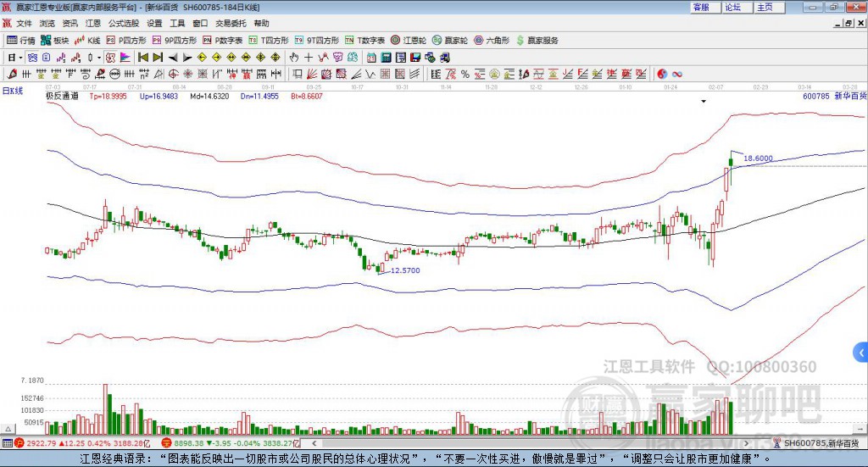The image size is (868, 467).
Task: Open the 文件 menu
Action: 25,23
